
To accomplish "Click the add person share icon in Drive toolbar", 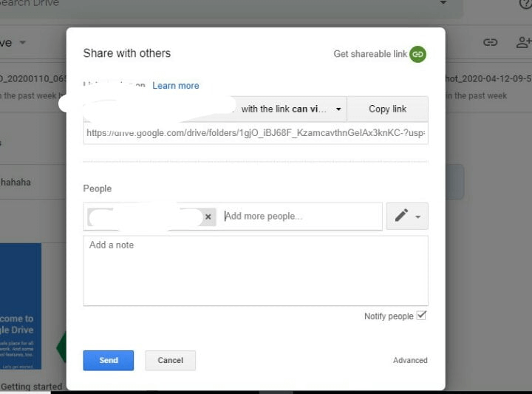I will pyautogui.click(x=524, y=42).
